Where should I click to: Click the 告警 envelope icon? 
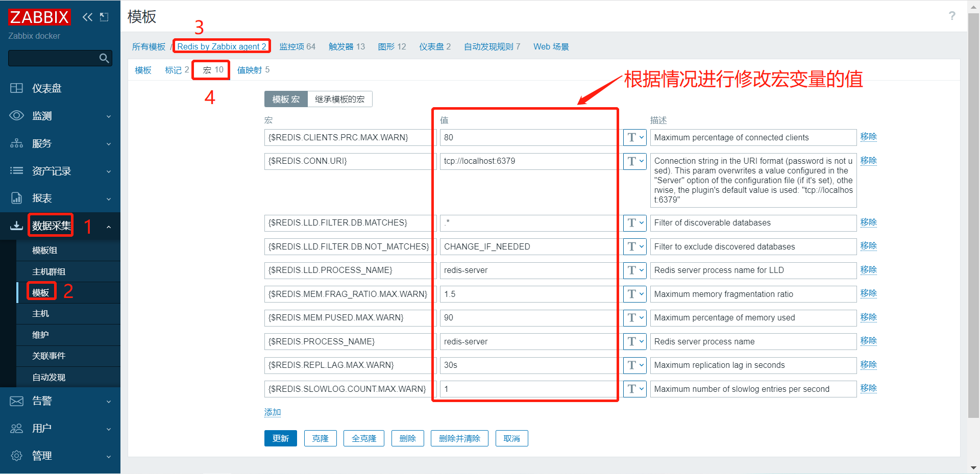pyautogui.click(x=16, y=401)
